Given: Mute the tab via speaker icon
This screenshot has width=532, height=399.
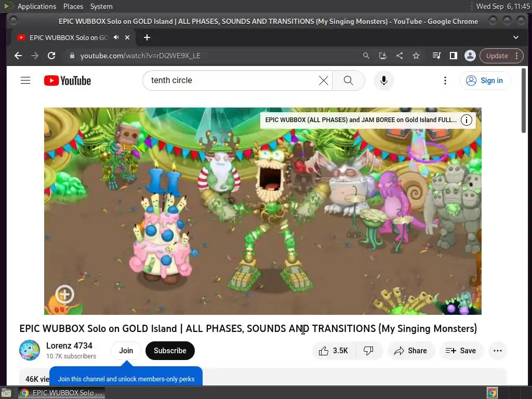Looking at the screenshot, I should [116, 37].
